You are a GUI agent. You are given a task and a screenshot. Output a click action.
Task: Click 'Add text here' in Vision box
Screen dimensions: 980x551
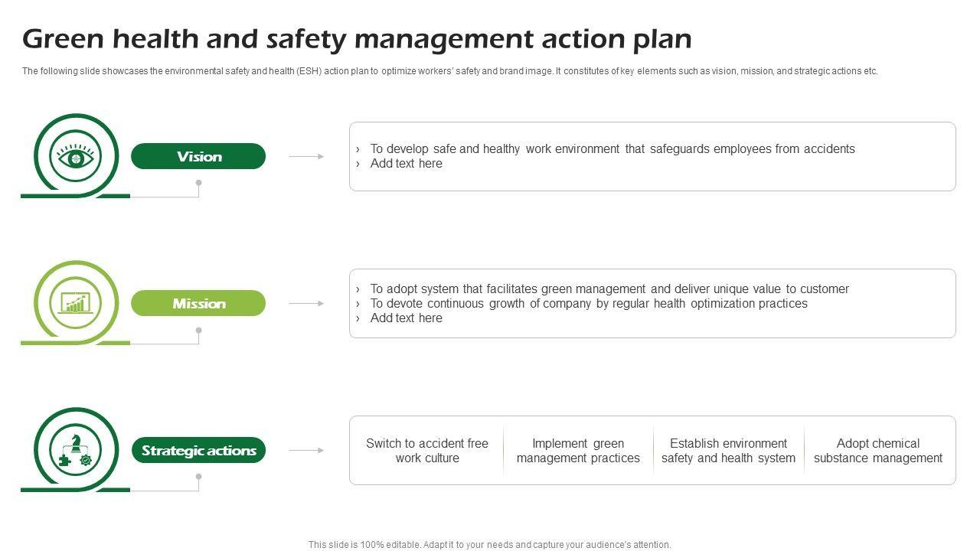point(406,164)
